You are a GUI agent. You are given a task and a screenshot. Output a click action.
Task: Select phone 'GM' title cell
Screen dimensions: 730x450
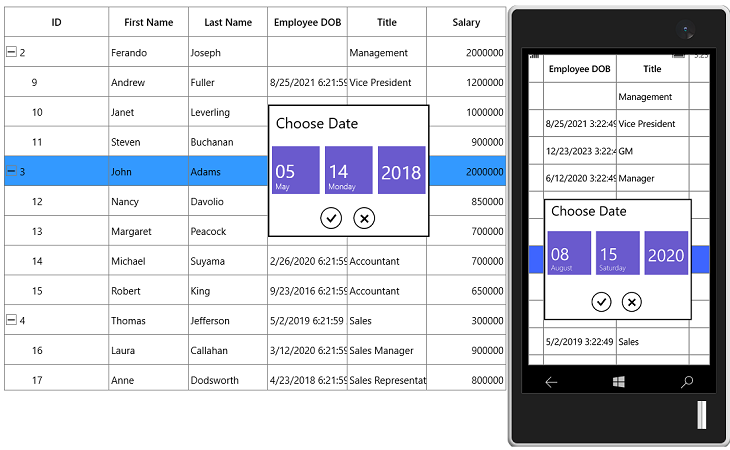(x=652, y=151)
